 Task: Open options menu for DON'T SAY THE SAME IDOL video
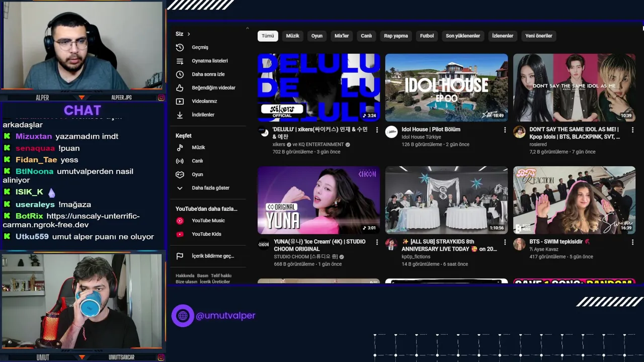click(632, 130)
